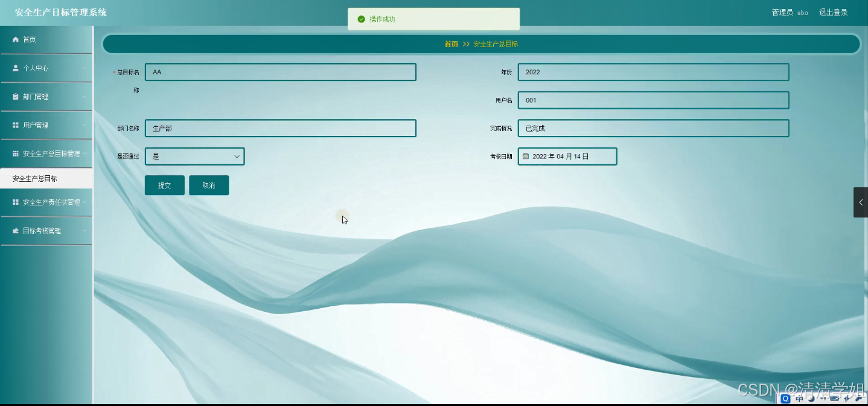The width and height of the screenshot is (868, 406).
Task: Click the green success check icon
Action: click(x=361, y=19)
